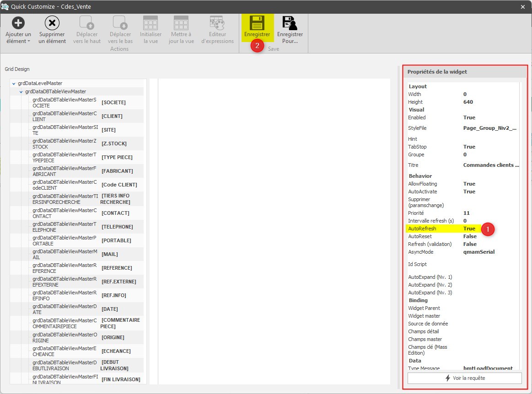Click the Mettre à jour la vue icon

(181, 23)
